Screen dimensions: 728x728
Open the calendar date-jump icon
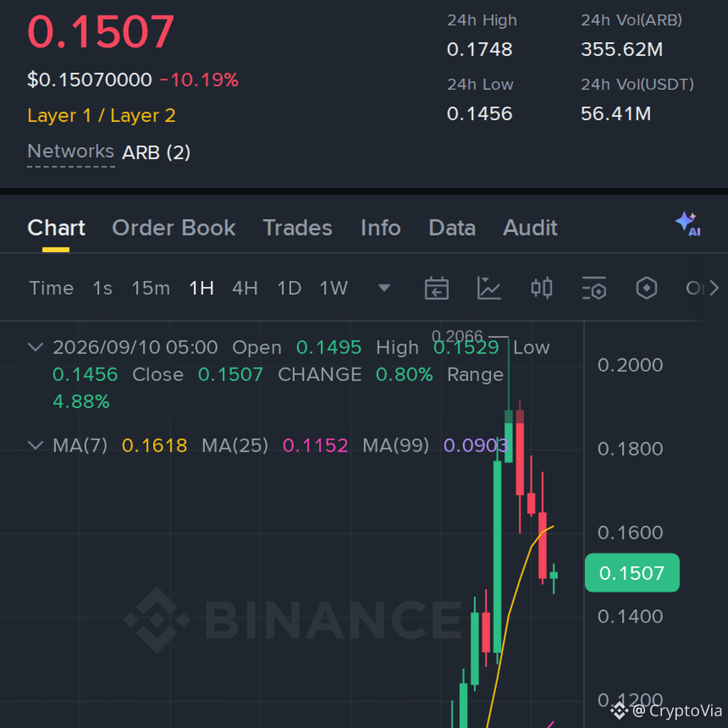(436, 289)
